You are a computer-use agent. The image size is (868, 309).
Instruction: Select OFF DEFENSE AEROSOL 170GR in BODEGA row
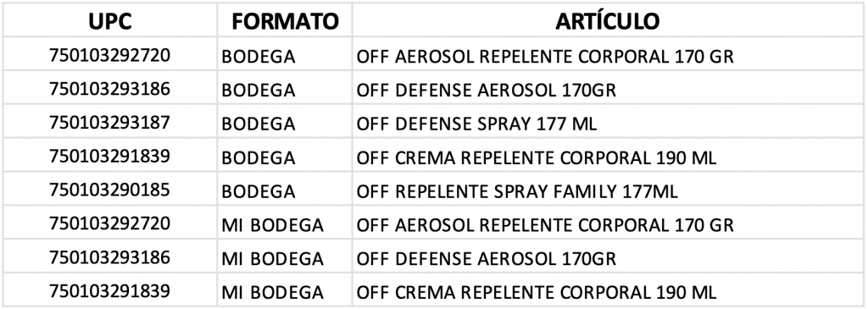tap(608, 88)
